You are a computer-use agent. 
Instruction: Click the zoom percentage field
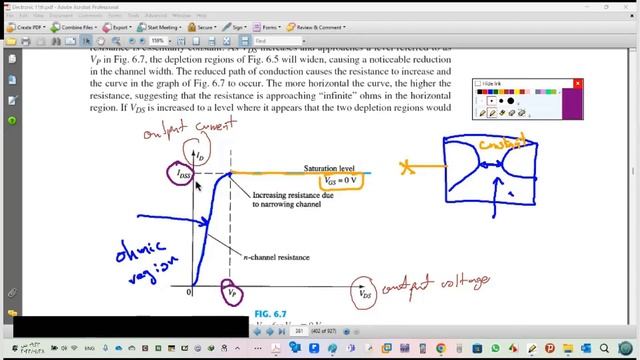click(x=158, y=41)
